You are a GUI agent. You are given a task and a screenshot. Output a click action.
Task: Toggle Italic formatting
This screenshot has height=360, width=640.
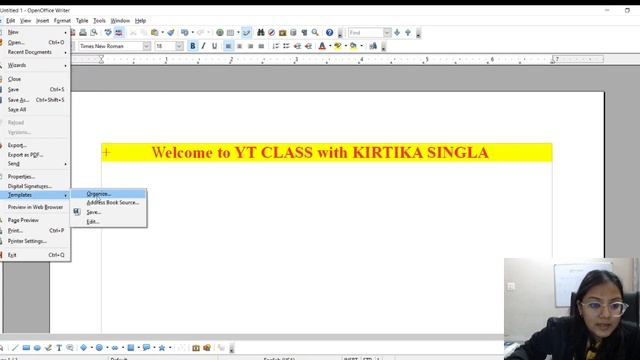tap(203, 46)
